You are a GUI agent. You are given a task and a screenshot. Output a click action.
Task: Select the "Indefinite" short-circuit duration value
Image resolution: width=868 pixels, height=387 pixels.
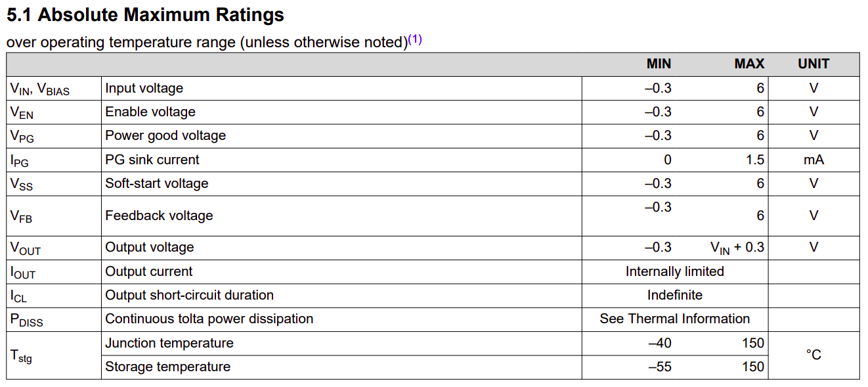[x=674, y=295]
